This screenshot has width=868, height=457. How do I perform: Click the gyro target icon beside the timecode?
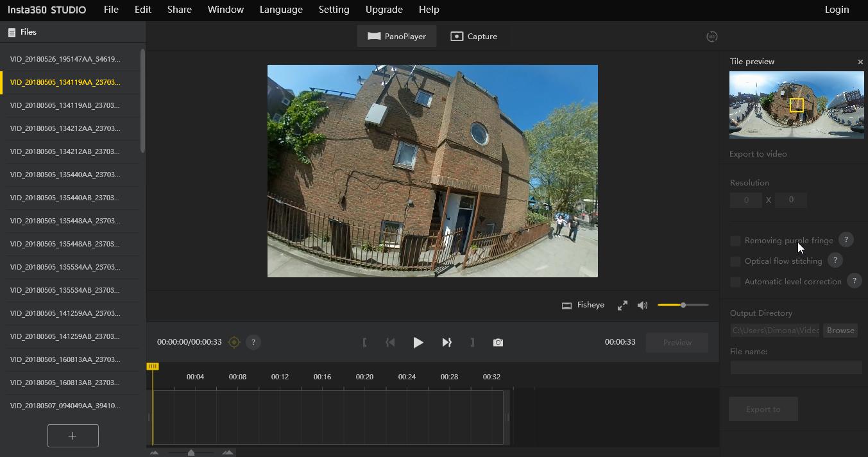(234, 343)
